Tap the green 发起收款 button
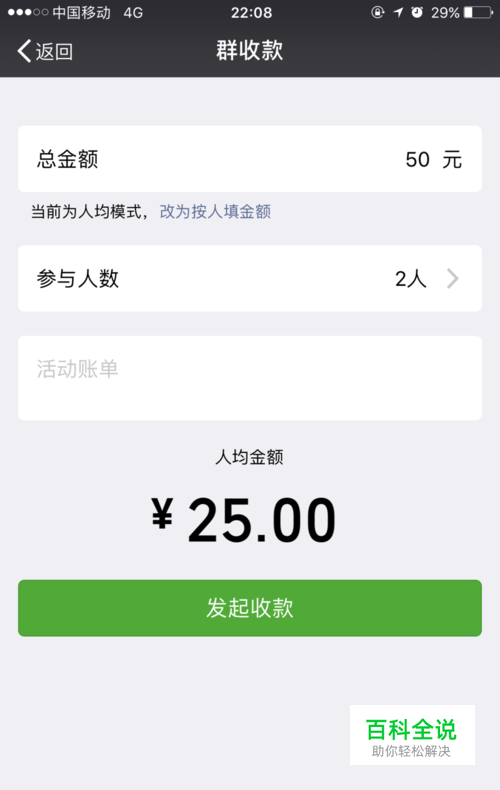 250,608
